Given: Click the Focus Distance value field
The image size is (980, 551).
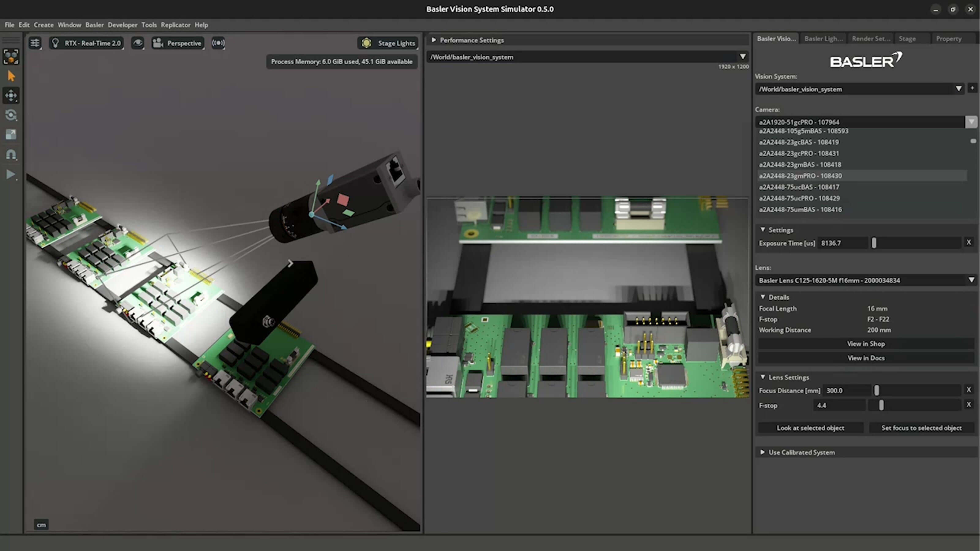Looking at the screenshot, I should click(847, 390).
